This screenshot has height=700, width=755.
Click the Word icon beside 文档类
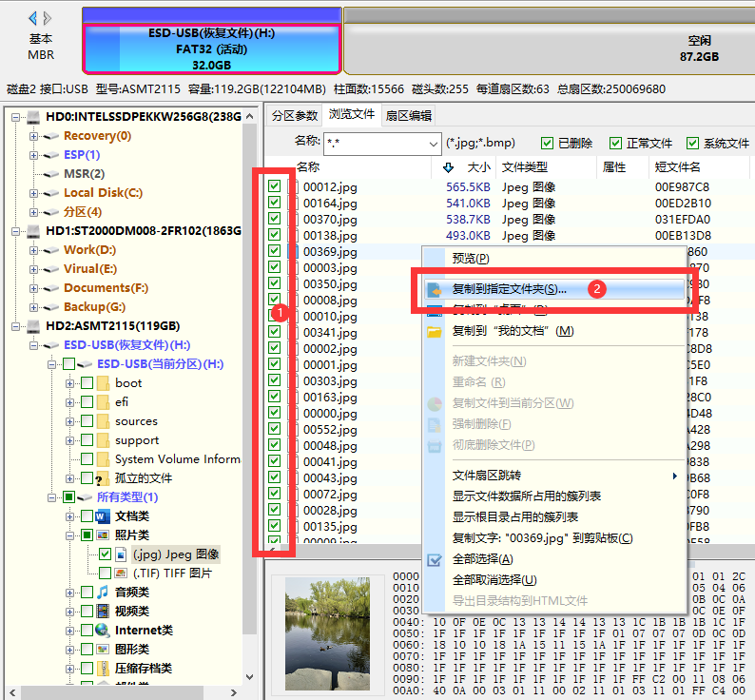pos(102,516)
